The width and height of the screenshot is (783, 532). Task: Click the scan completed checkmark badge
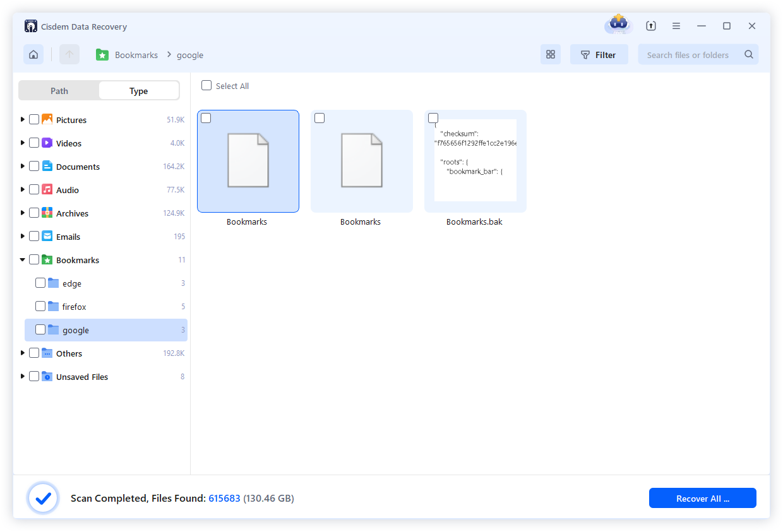[x=42, y=498]
